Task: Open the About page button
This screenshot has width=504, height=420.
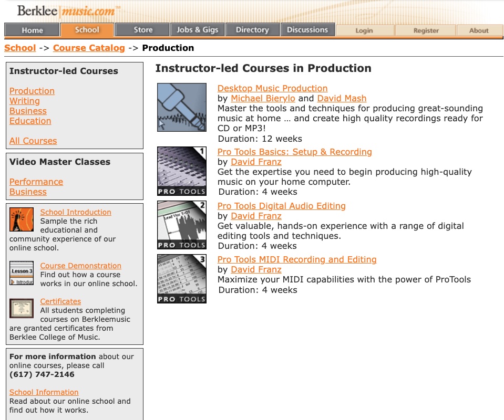Action: click(x=479, y=30)
